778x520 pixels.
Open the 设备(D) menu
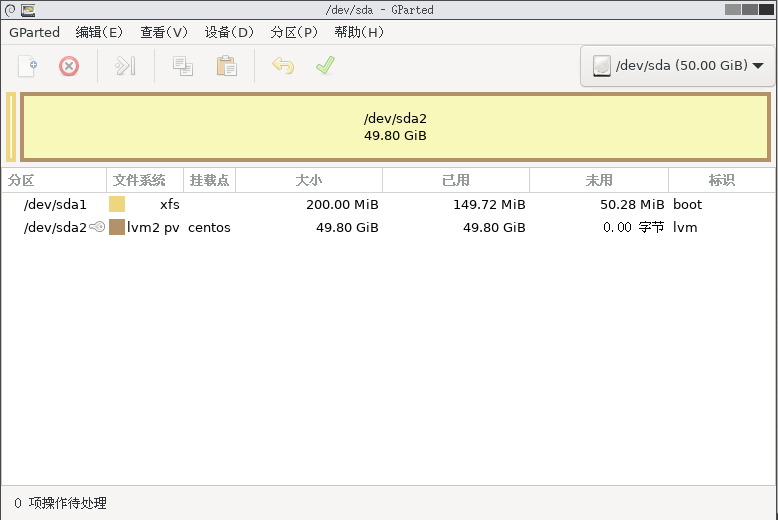229,32
